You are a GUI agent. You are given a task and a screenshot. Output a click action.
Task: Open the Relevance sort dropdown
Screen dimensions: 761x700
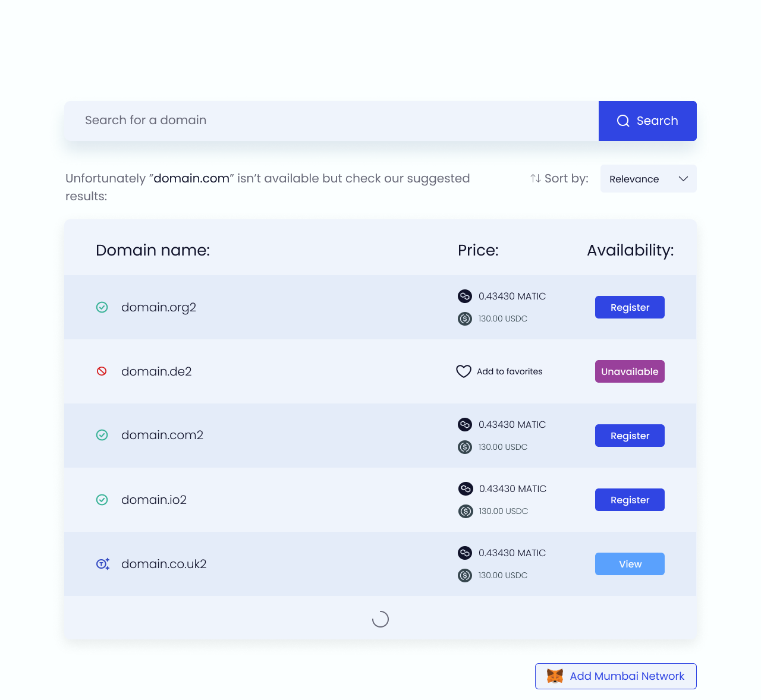coord(649,179)
